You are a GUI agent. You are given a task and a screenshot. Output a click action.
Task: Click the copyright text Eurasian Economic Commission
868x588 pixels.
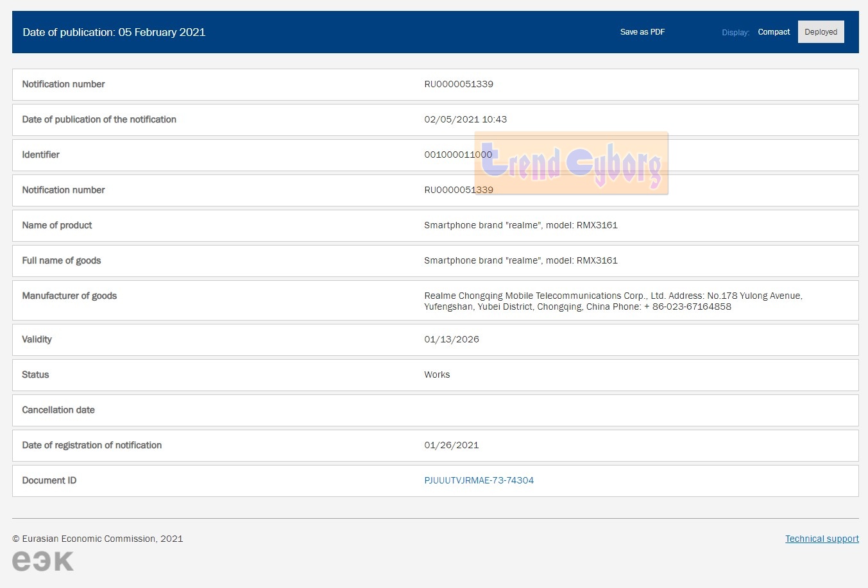click(98, 539)
